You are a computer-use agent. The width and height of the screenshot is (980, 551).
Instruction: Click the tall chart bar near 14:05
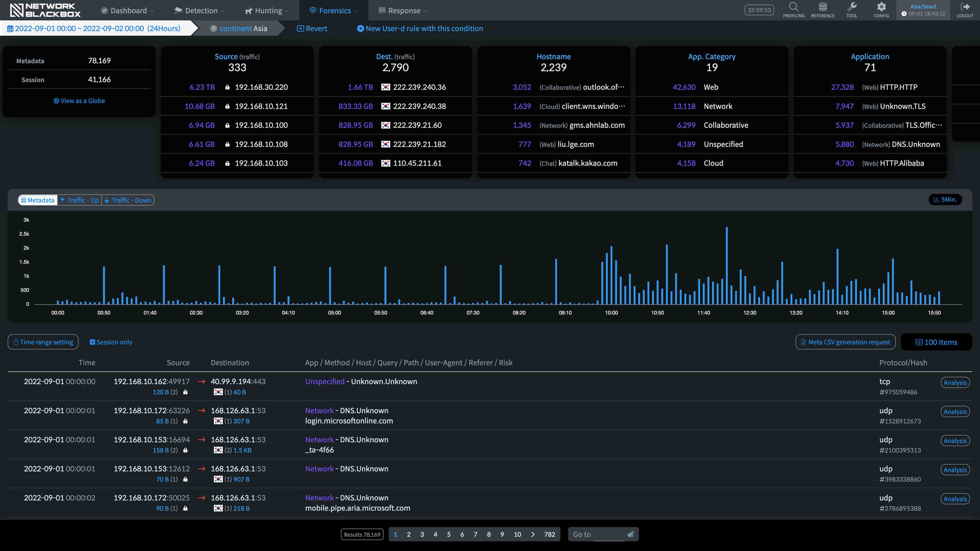tap(837, 277)
